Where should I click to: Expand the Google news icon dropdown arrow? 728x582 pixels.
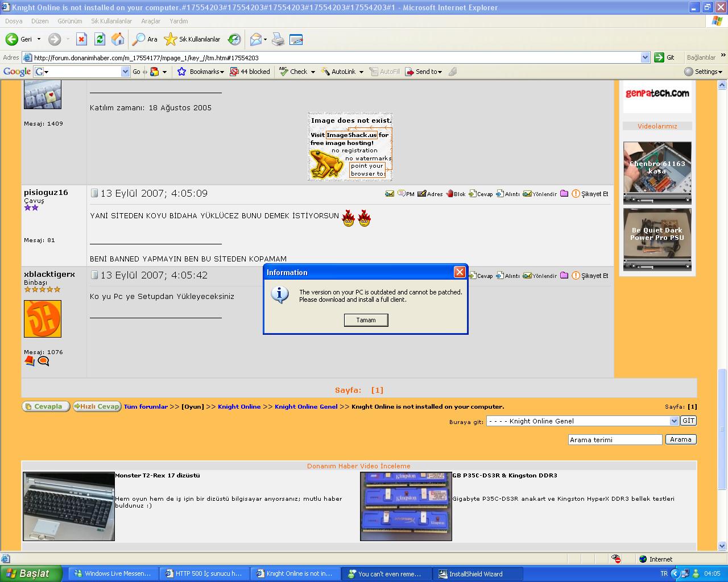[164, 72]
